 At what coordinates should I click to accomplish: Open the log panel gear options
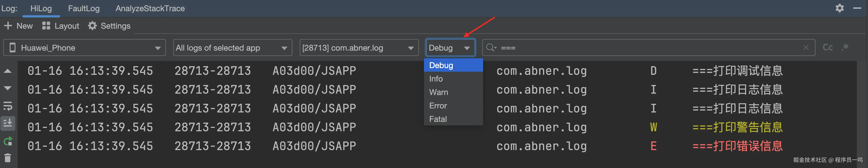pyautogui.click(x=839, y=8)
